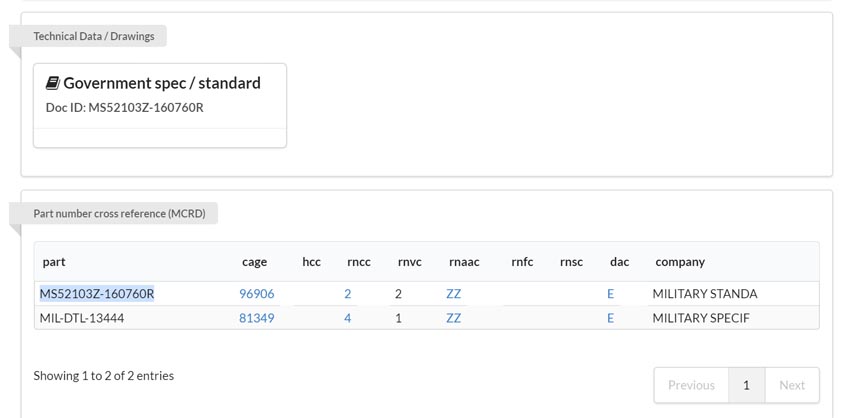Click ZZ link in MS52103Z-160760R row
The height and width of the screenshot is (418, 850).
click(x=454, y=294)
